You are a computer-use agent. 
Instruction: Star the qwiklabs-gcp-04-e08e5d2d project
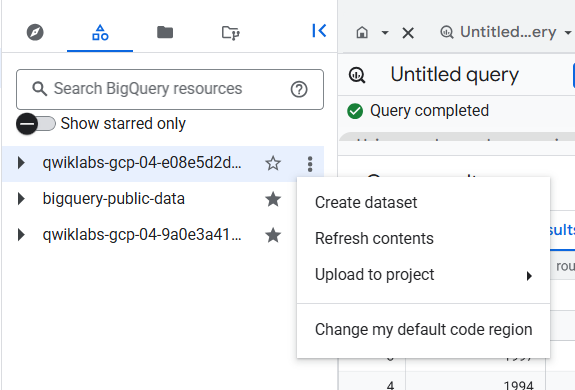tap(273, 163)
